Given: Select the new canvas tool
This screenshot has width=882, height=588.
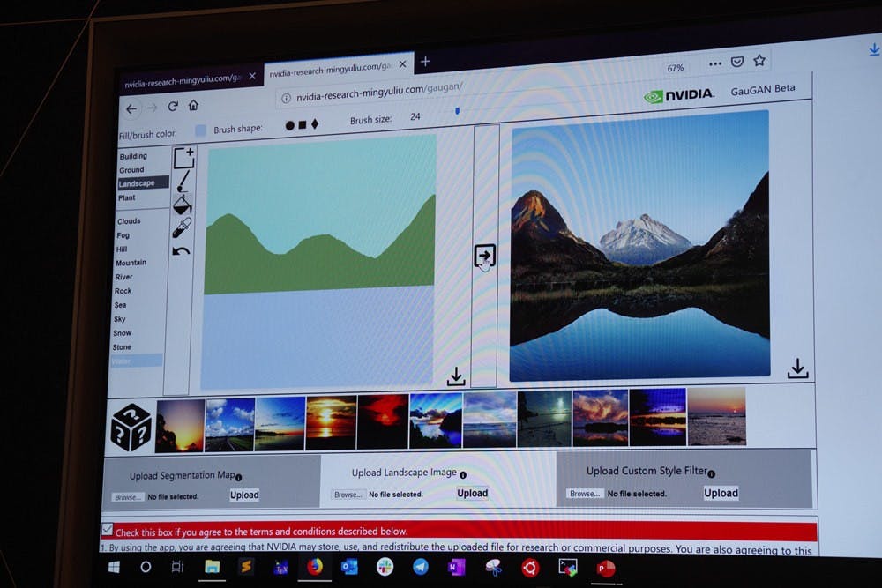Looking at the screenshot, I should point(184,158).
